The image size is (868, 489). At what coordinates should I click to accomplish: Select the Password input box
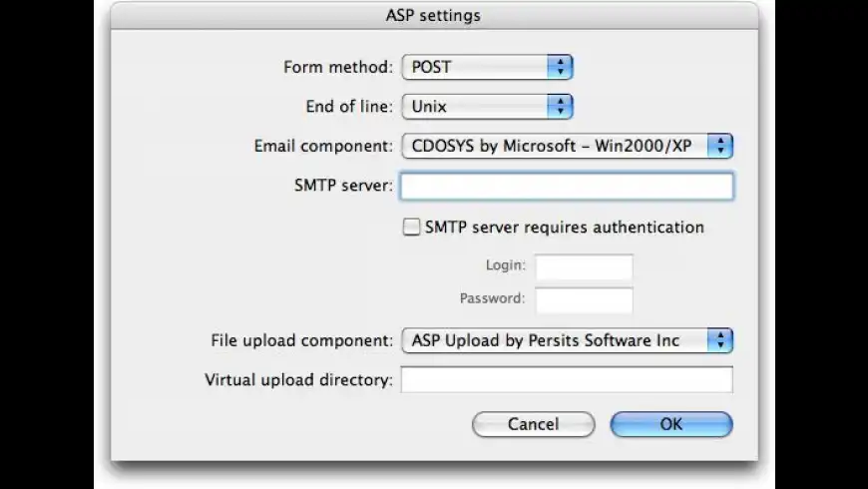click(x=584, y=299)
